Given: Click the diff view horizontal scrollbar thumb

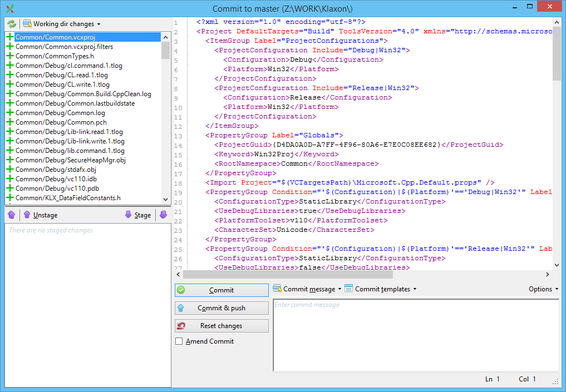Looking at the screenshot, I should pos(288,275).
